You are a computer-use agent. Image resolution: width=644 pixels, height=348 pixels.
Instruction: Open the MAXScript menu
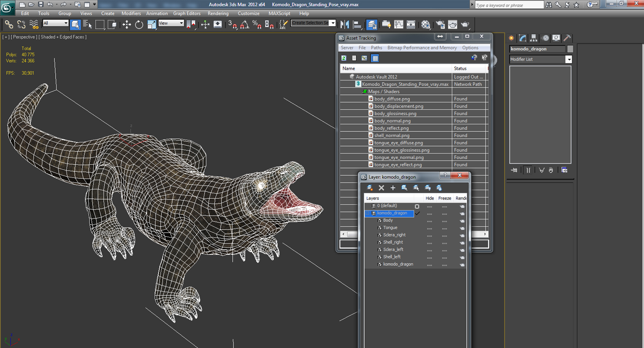coord(279,13)
